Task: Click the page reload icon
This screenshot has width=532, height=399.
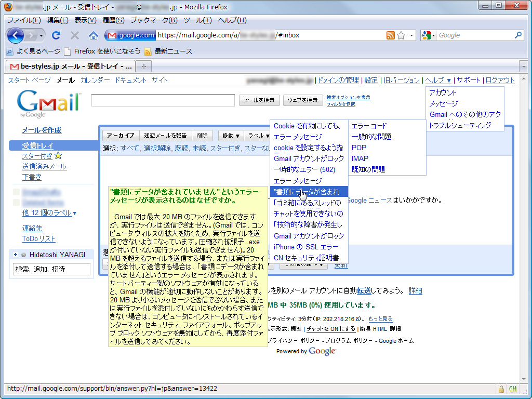Action: tap(56, 35)
